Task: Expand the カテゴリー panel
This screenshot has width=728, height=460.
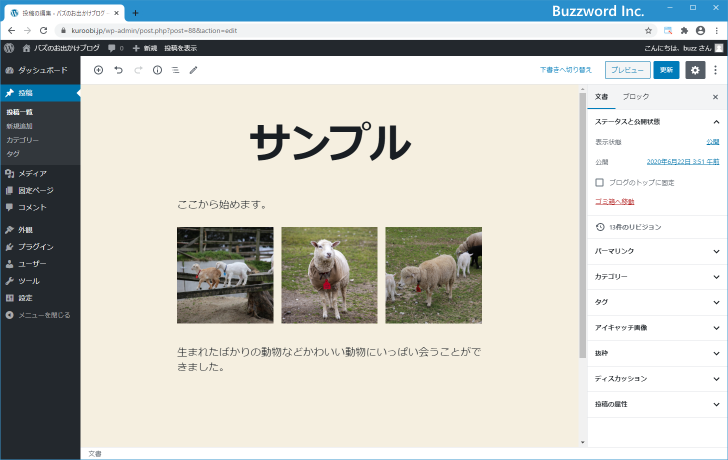Action: point(656,276)
